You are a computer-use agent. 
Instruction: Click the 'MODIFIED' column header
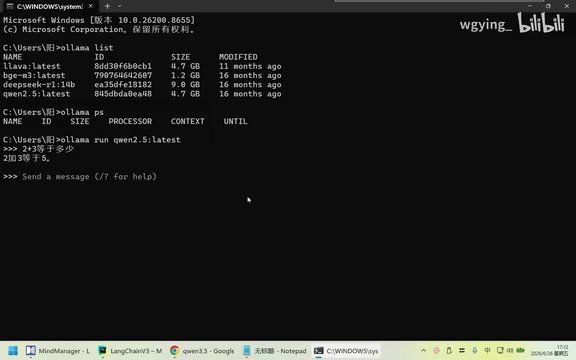click(238, 57)
